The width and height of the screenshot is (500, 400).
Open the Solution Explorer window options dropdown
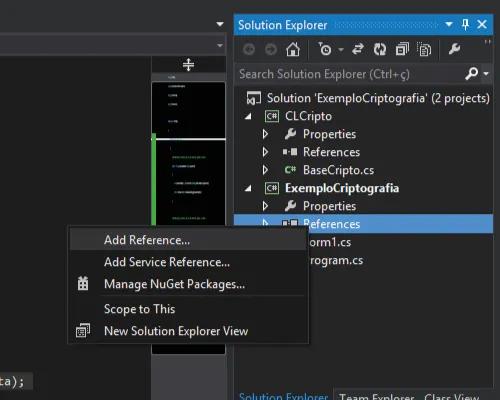(x=449, y=24)
